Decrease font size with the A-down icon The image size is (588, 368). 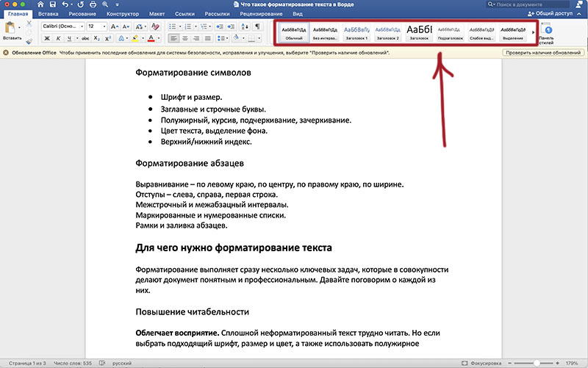[x=126, y=26]
